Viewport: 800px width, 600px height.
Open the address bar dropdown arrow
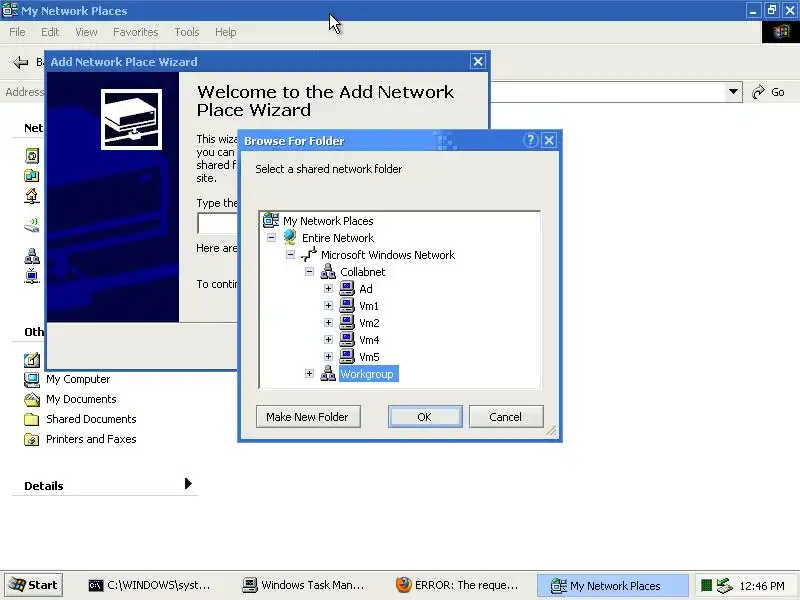click(733, 92)
